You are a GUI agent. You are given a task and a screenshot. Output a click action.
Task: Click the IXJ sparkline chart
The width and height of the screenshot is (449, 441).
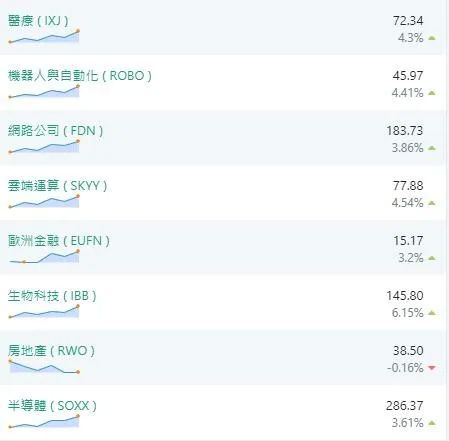pos(44,37)
